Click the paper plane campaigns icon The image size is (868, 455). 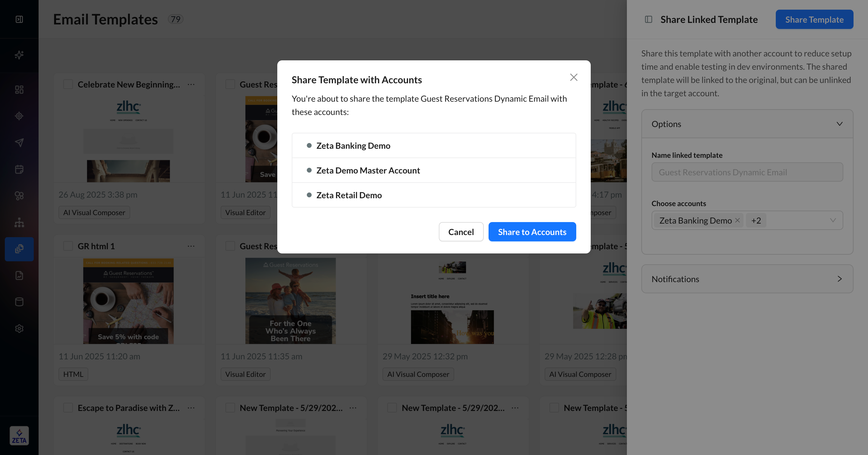tap(19, 143)
